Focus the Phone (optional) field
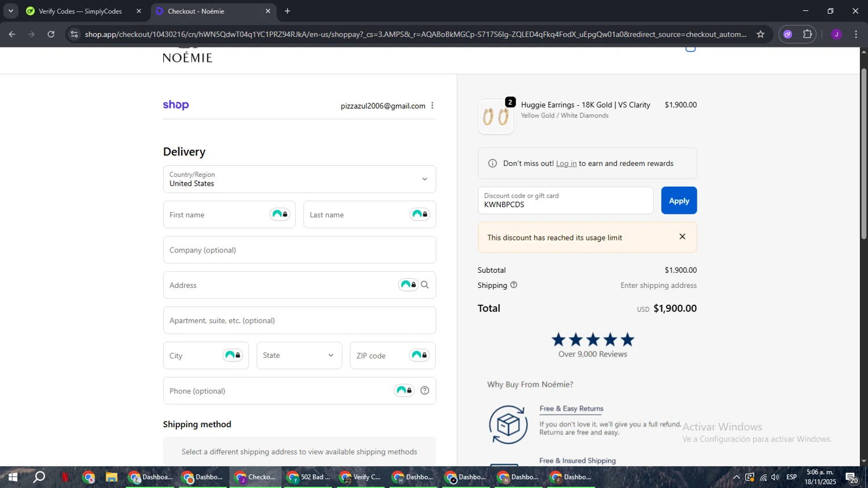Viewport: 868px width, 488px height. tap(299, 391)
